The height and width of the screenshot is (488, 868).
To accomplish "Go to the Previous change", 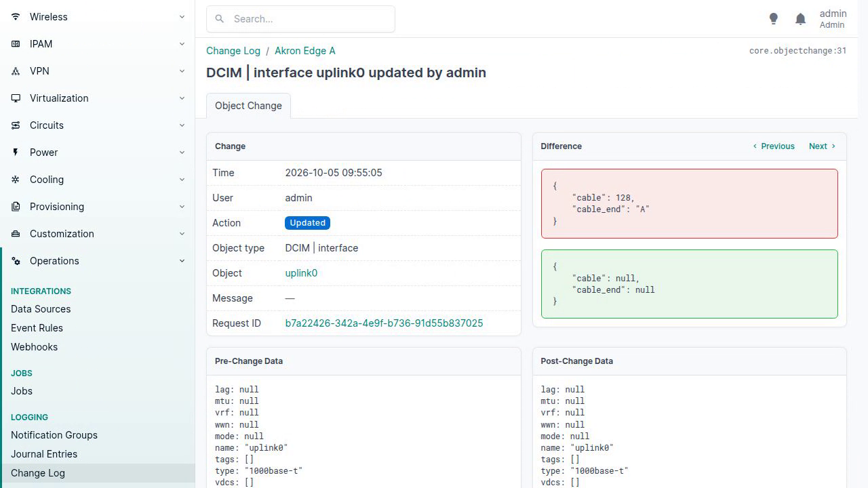I will [773, 146].
